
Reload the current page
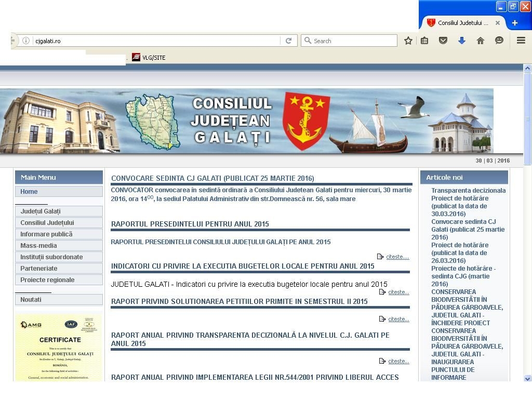pyautogui.click(x=289, y=41)
